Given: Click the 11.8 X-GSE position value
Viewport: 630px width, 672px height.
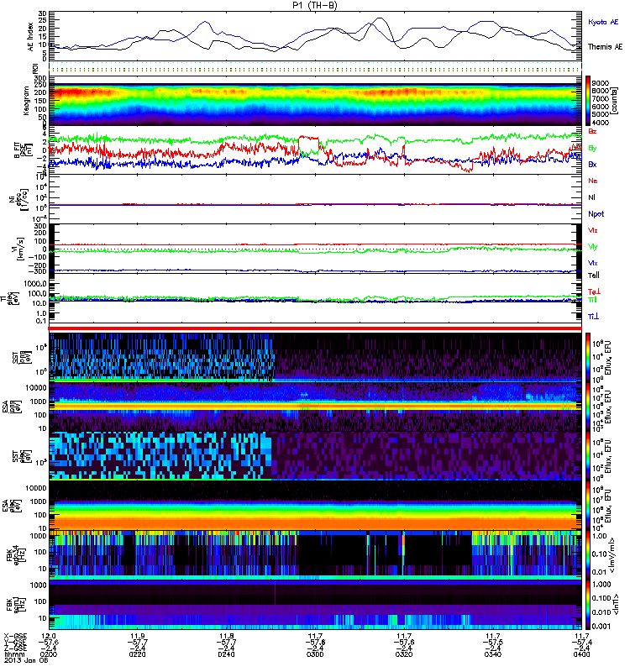Looking at the screenshot, I should click(x=226, y=636).
